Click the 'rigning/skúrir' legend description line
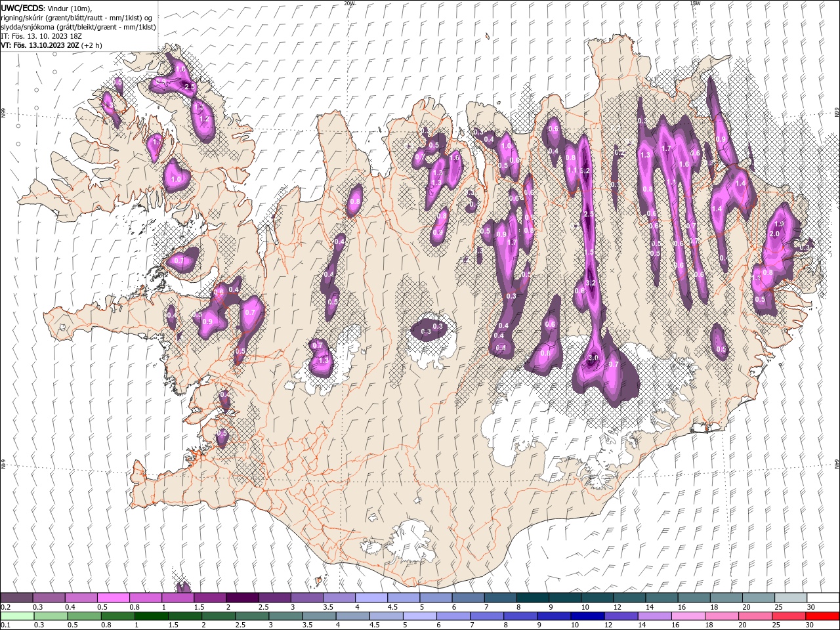 (x=77, y=18)
